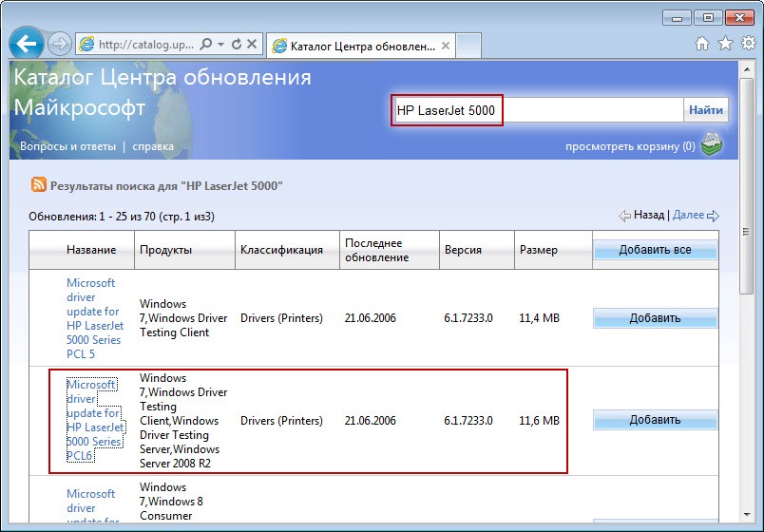This screenshot has width=764, height=532.
Task: Minimize the browser window
Action: (677, 18)
